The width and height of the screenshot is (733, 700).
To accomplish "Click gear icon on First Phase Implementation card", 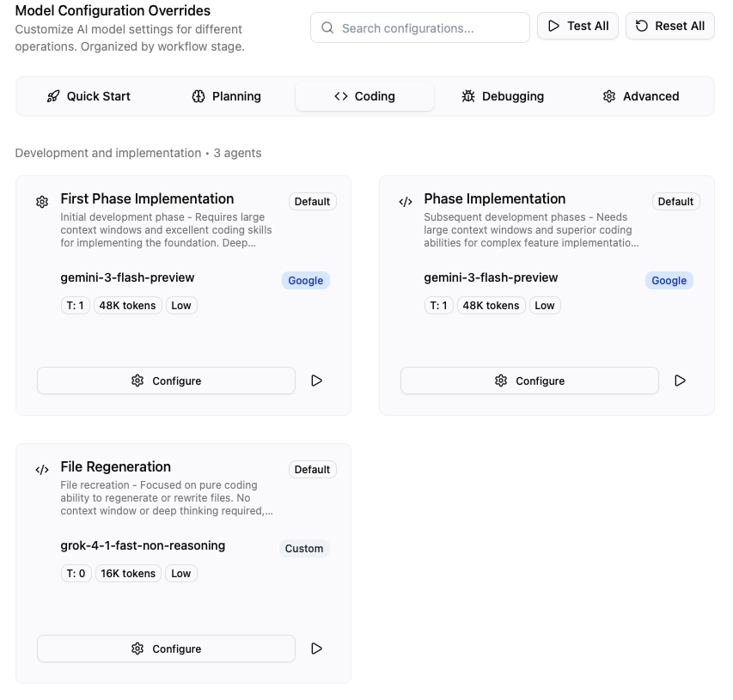I will pos(42,202).
